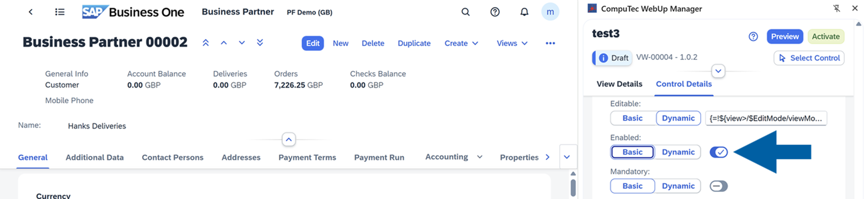
Task: Open the Views dropdown
Action: coord(512,43)
